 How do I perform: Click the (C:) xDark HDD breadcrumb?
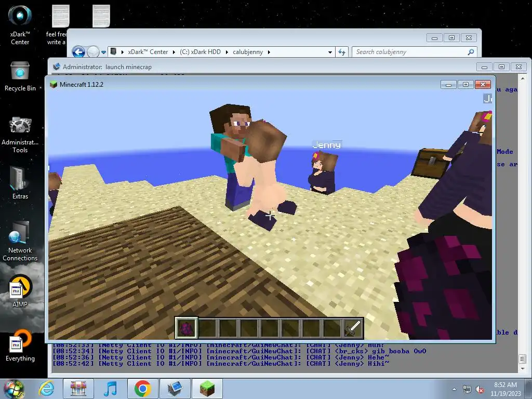[x=200, y=52]
